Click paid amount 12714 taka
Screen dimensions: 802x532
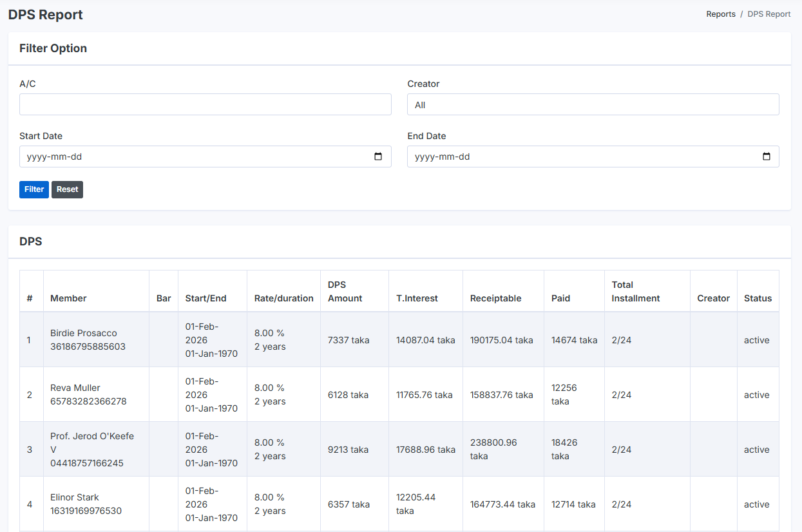coord(573,504)
